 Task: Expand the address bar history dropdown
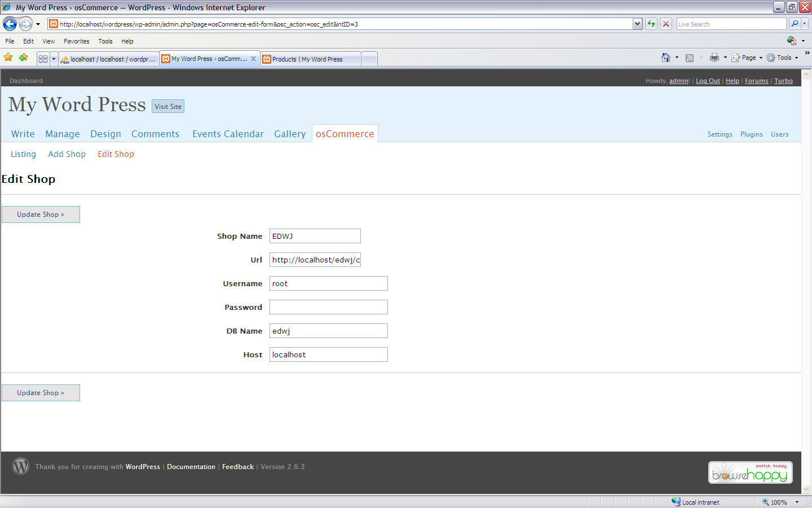637,24
